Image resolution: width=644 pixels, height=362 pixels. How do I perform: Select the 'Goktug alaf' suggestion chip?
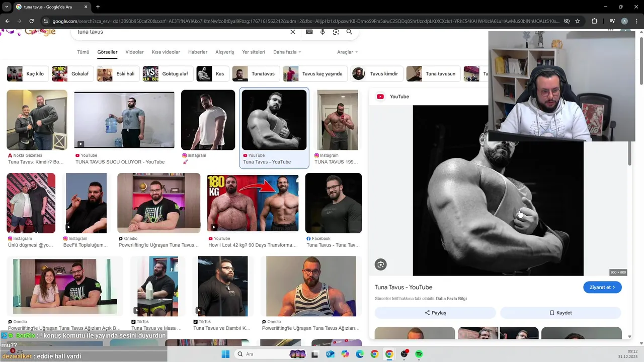(x=168, y=74)
